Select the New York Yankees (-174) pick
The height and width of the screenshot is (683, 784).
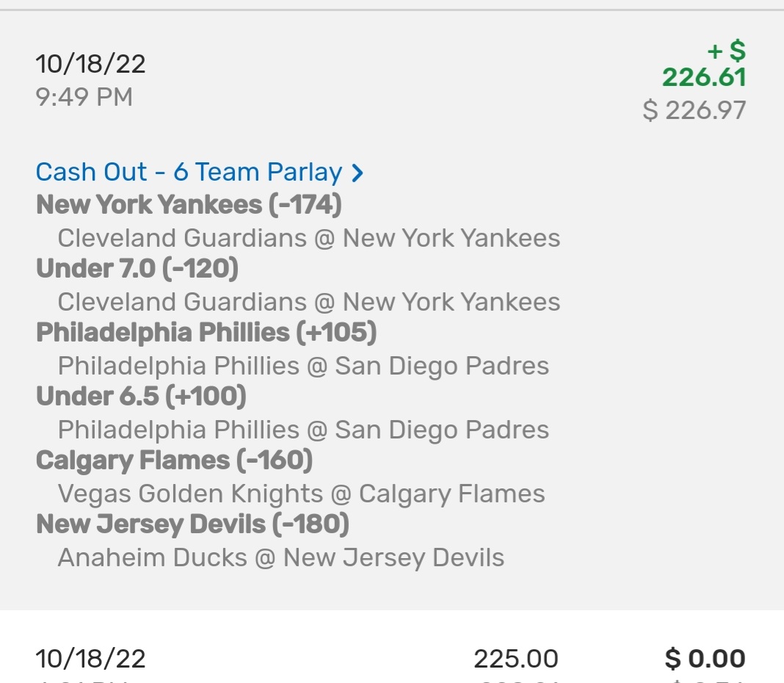189,204
